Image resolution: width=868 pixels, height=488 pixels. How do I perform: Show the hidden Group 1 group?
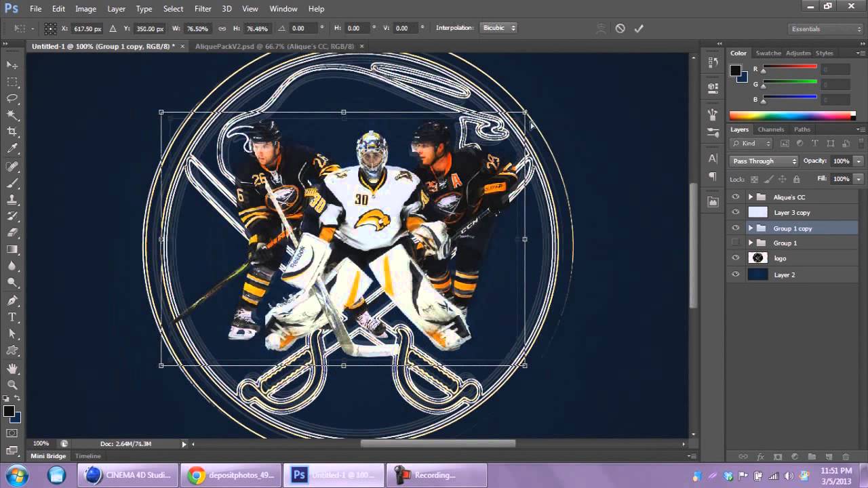[736, 243]
